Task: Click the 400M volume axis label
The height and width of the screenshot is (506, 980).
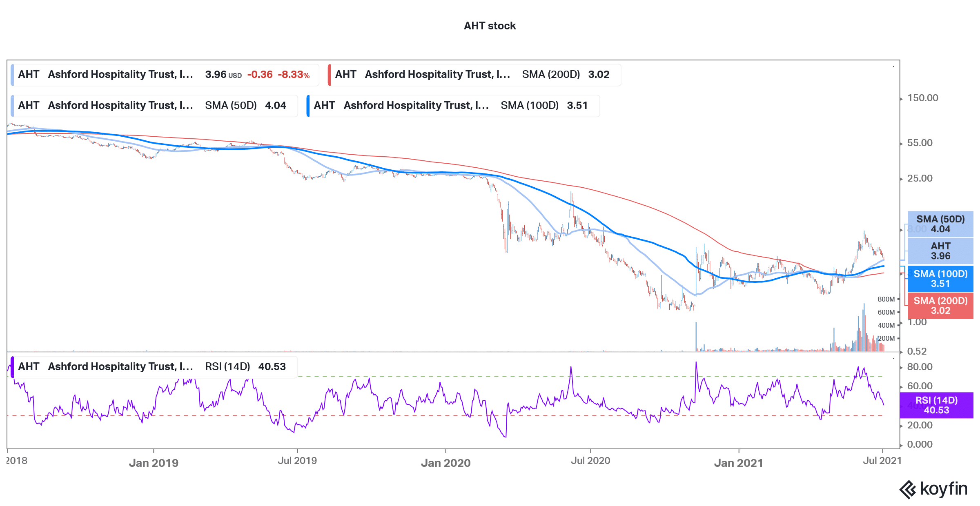Action: [x=886, y=326]
